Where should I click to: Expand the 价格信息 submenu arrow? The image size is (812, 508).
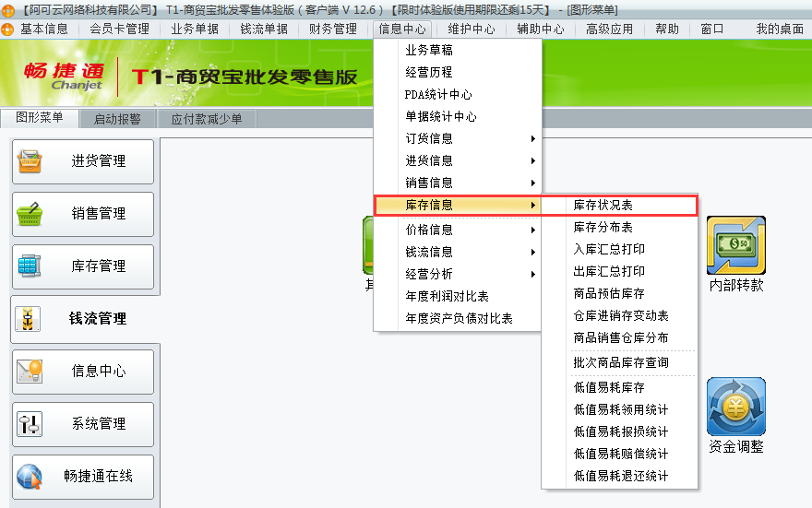(x=533, y=230)
